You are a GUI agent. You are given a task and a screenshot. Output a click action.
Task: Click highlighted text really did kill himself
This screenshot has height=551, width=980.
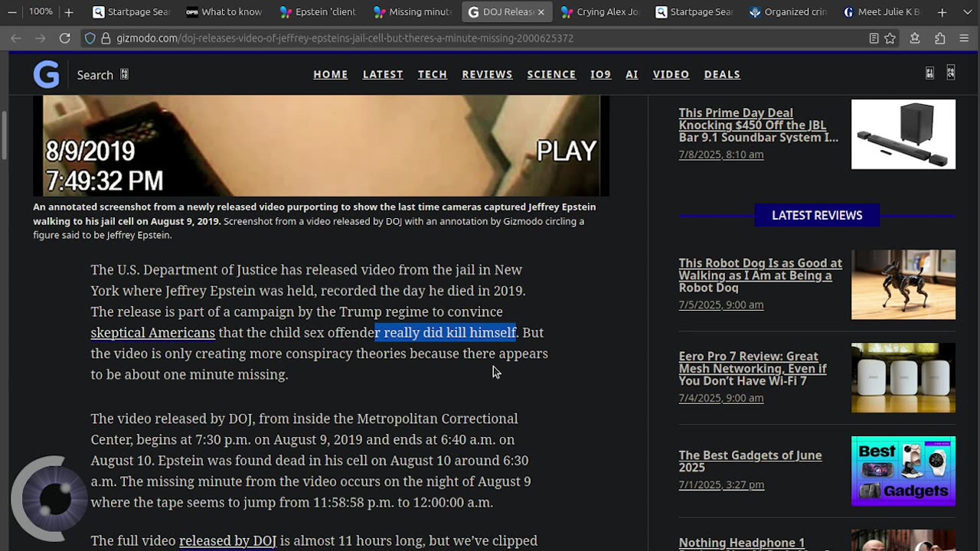(446, 333)
